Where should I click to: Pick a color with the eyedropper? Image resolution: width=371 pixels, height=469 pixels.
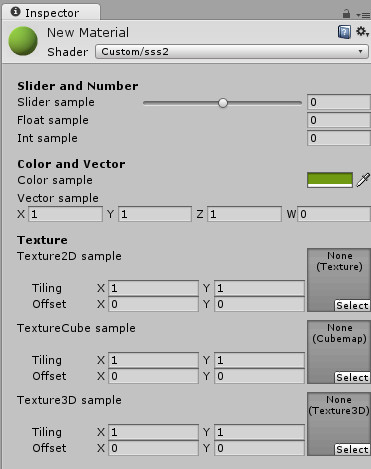point(363,180)
